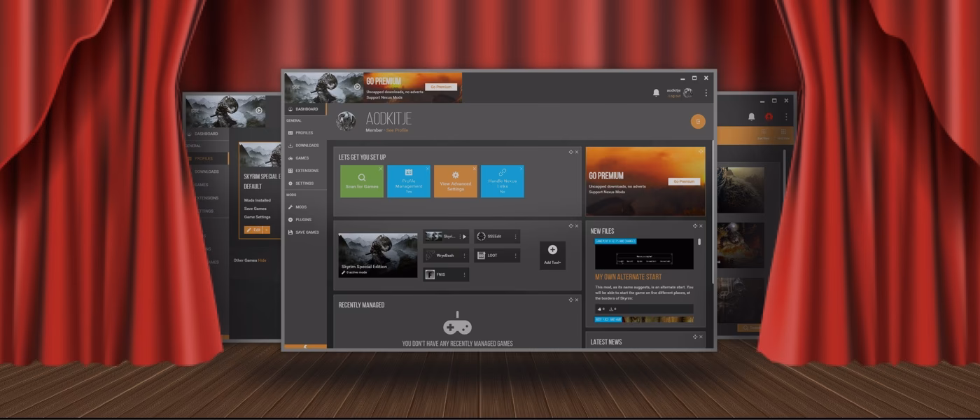Dismiss the Handle Nexus Links tile
The image size is (980, 420).
click(521, 169)
